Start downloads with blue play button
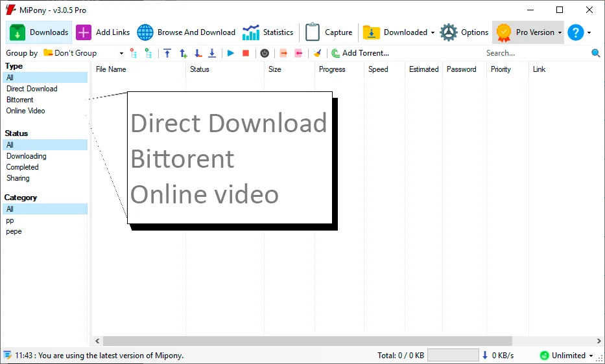 pos(231,53)
